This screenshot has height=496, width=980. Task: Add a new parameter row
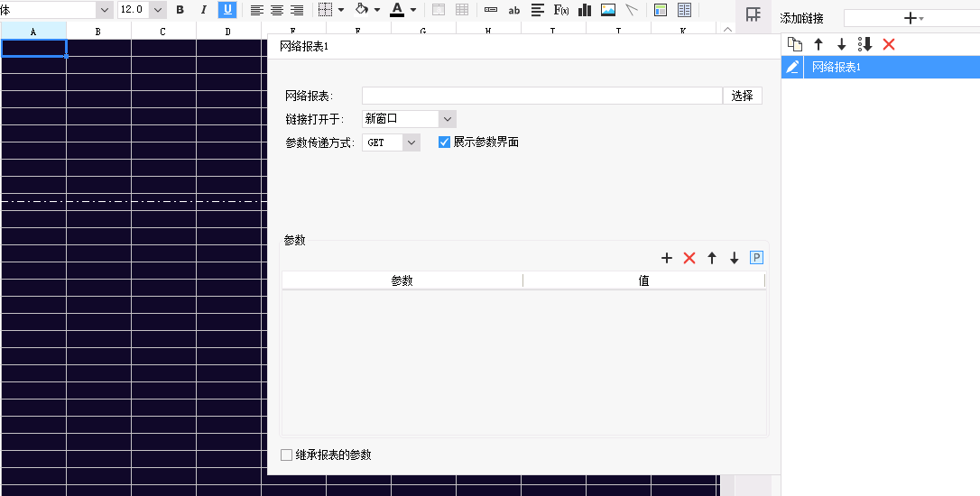click(x=667, y=257)
